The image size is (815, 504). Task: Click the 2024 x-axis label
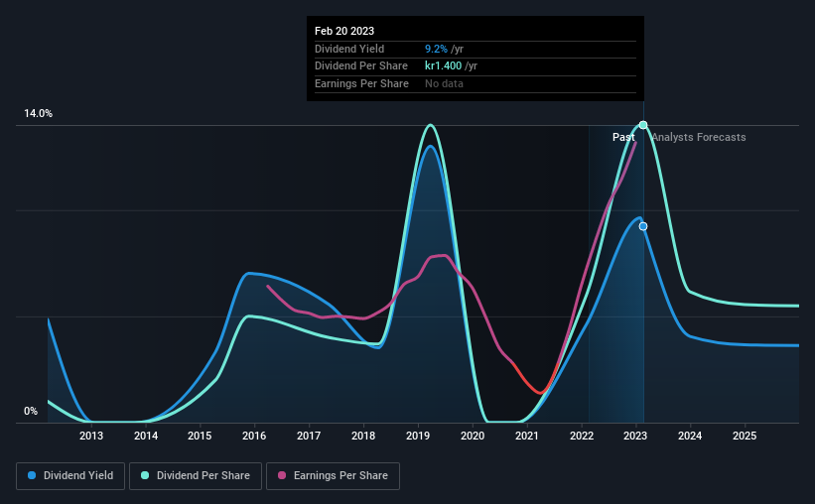pyautogui.click(x=690, y=436)
